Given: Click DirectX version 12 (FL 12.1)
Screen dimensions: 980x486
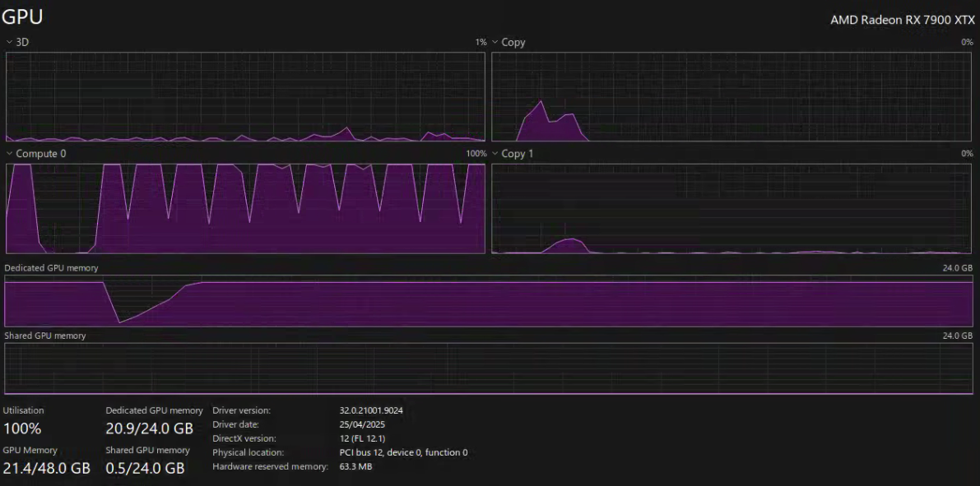Looking at the screenshot, I should click(x=363, y=438).
